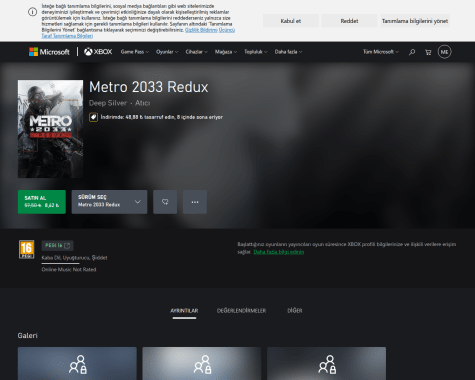The image size is (475, 380).
Task: Switch to the Ayrıntılar tab
Action: click(184, 311)
